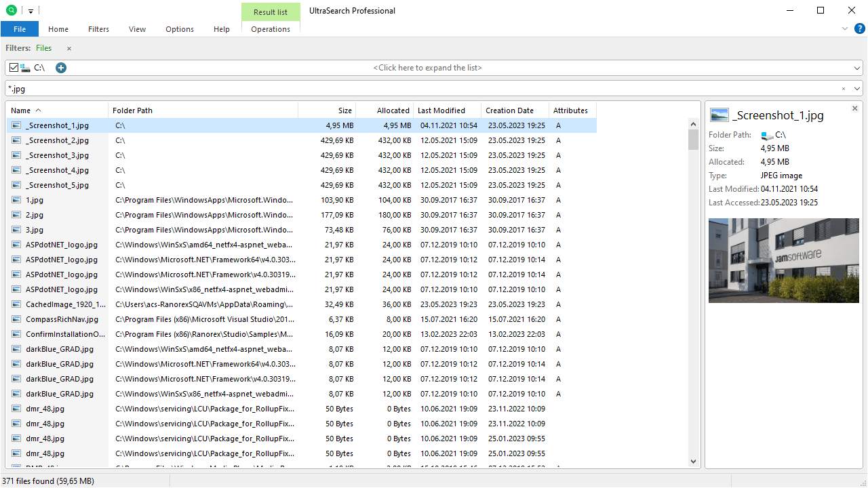The width and height of the screenshot is (868, 488).
Task: Open the Quick Access Toolbar customize arrow
Action: coord(31,12)
